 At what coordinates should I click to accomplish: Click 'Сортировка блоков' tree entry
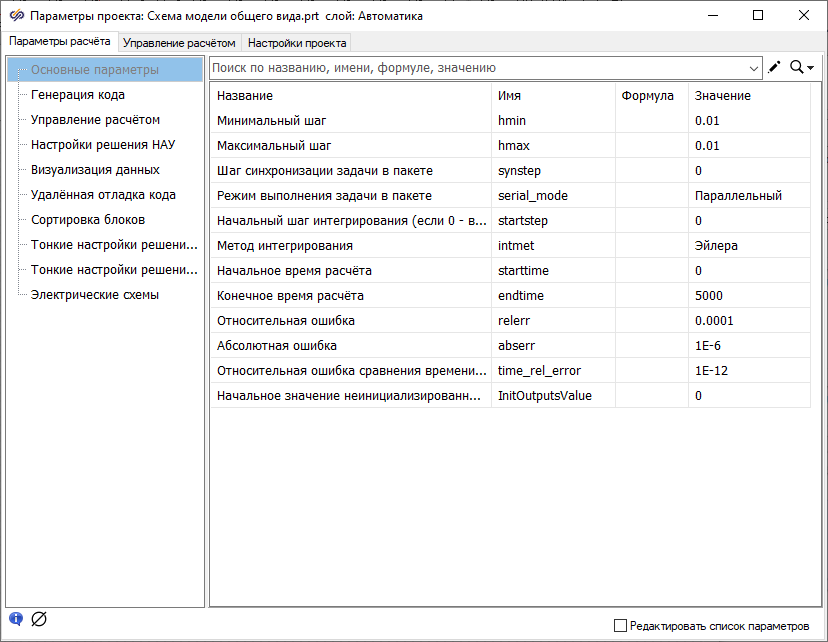coord(88,220)
